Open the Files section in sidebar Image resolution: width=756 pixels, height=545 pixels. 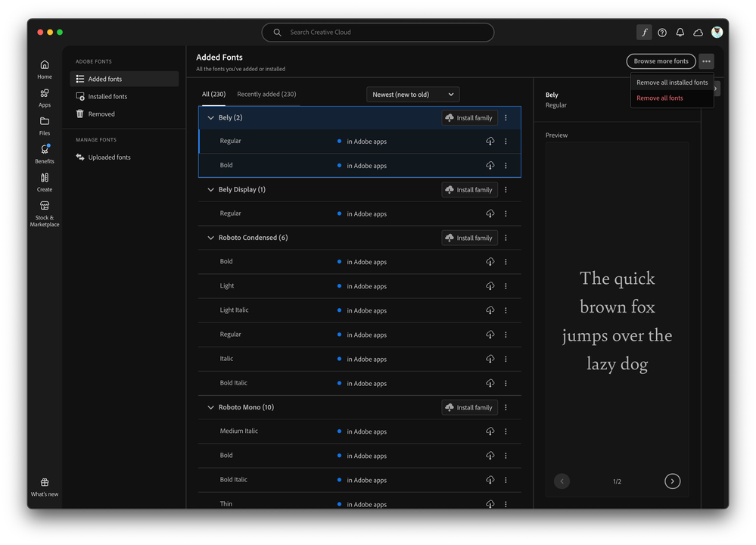tap(45, 126)
